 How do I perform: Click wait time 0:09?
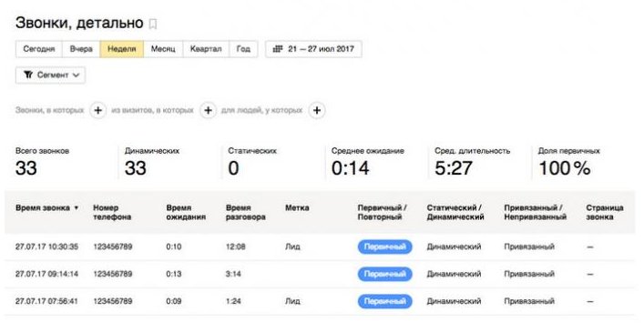pos(174,301)
